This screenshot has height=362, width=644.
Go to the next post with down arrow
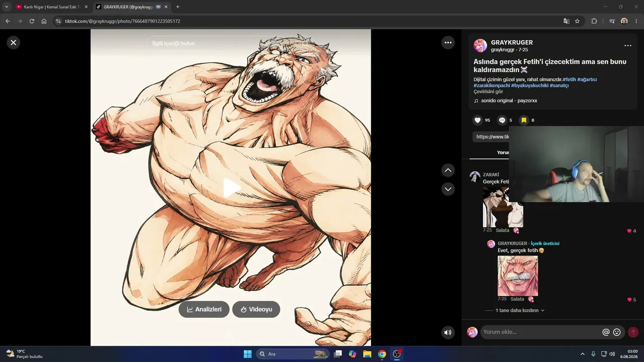[448, 189]
